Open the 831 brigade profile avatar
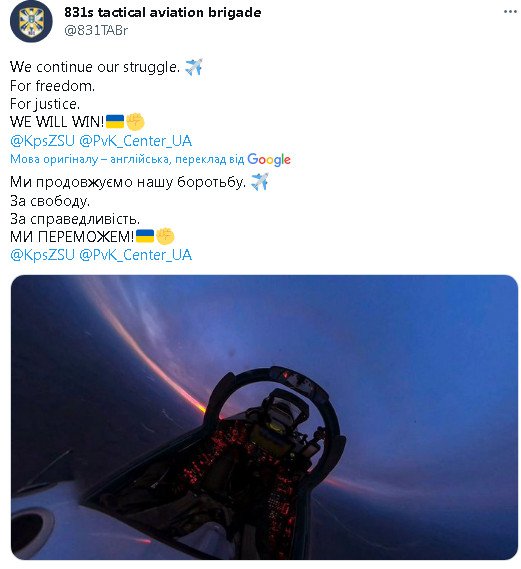The image size is (521, 569). tap(31, 21)
